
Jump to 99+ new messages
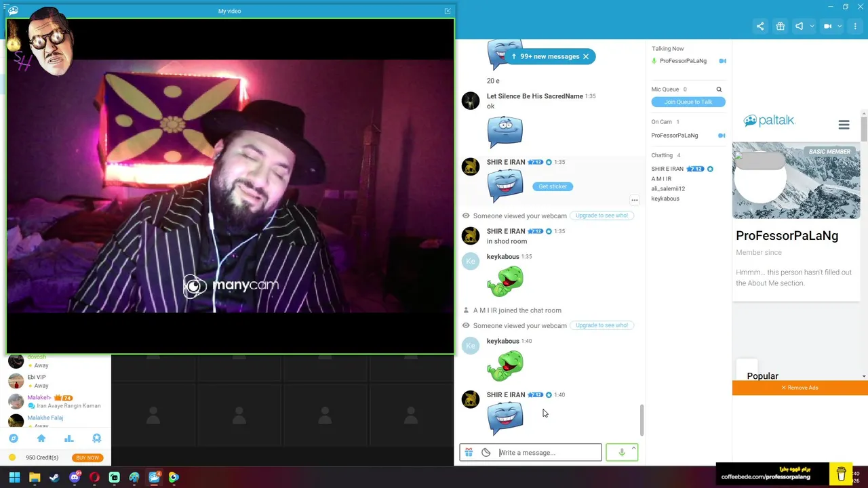545,56
